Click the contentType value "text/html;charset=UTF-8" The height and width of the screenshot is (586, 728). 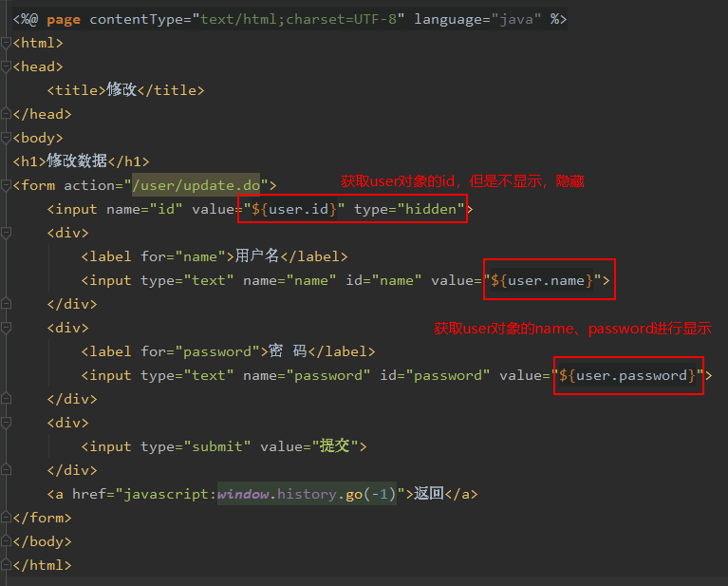298,19
